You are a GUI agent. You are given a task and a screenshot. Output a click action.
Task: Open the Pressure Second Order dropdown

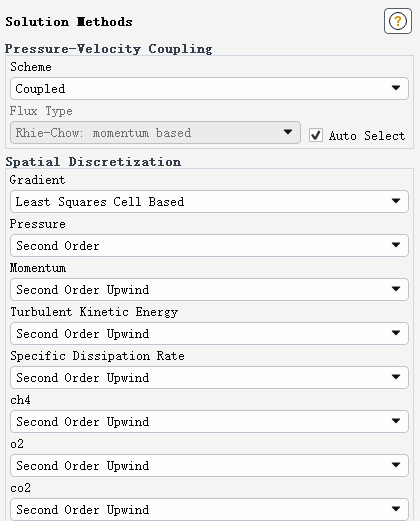coord(209,245)
